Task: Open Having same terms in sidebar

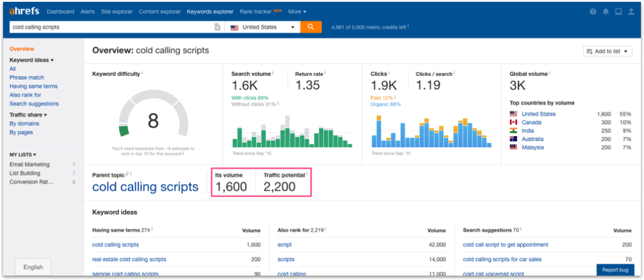Action: point(34,86)
